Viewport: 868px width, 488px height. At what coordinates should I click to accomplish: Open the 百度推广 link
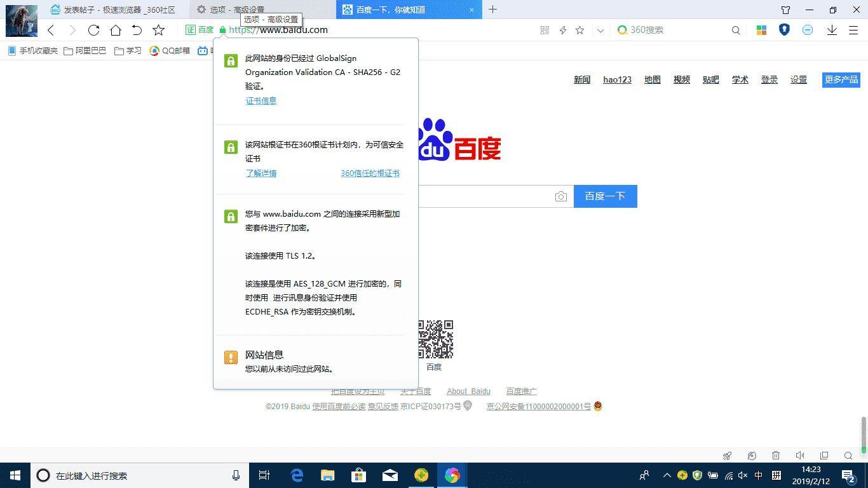click(x=521, y=391)
